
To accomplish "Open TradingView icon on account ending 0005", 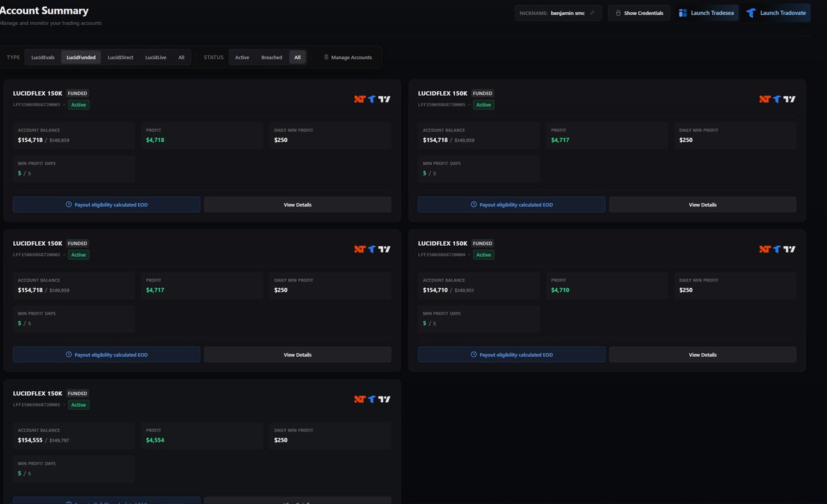I will point(790,99).
